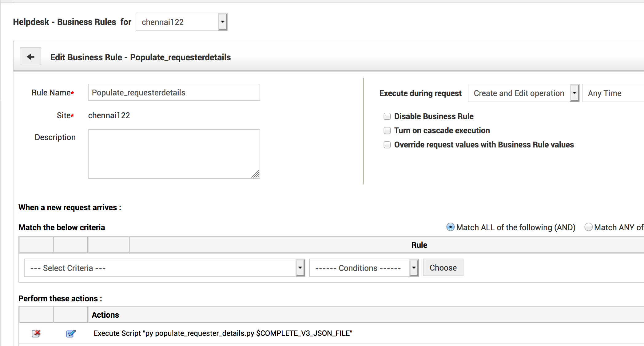Delete the Execute Script action
This screenshot has width=644, height=346.
click(x=36, y=333)
